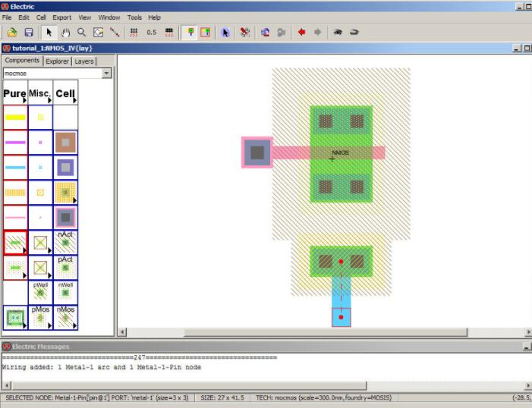Open the mocmos technology dropdown
This screenshot has width=532, height=408.
click(106, 74)
